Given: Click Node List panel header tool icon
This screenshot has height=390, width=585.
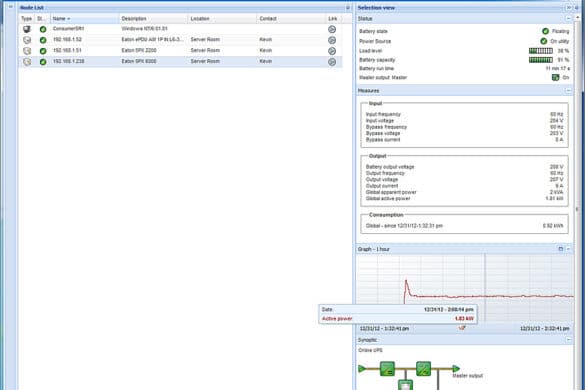Looking at the screenshot, I should [x=348, y=7].
